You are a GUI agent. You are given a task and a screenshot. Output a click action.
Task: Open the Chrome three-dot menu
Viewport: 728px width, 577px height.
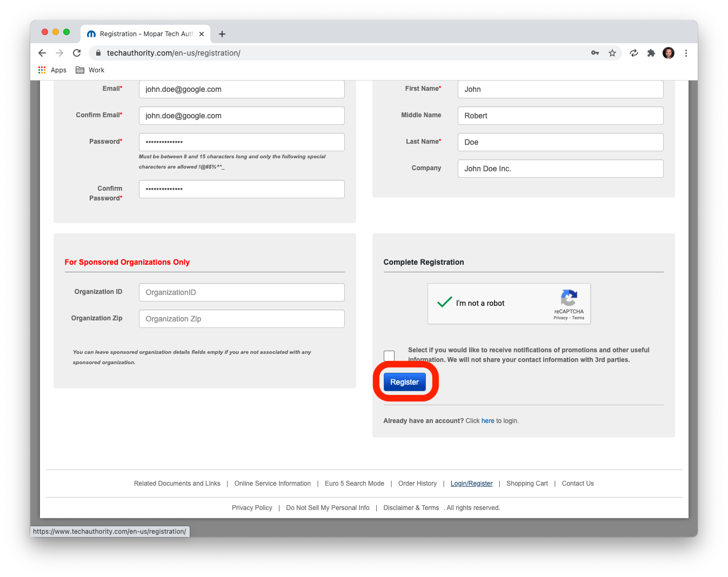[686, 53]
